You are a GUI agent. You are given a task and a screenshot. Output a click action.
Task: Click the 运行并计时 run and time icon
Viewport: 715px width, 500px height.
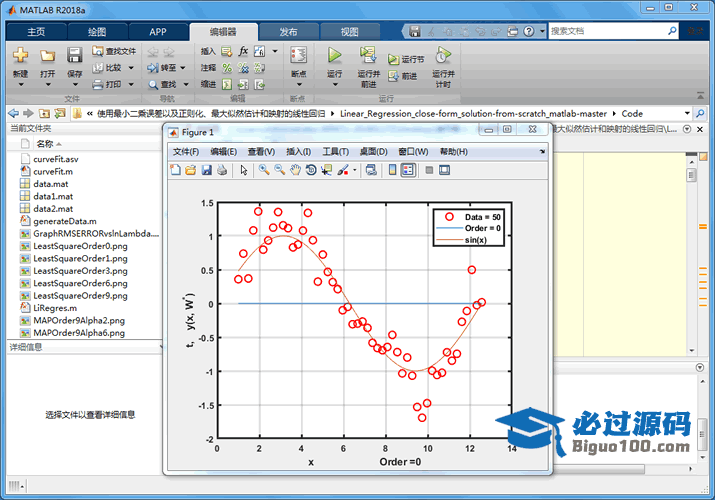tap(443, 55)
